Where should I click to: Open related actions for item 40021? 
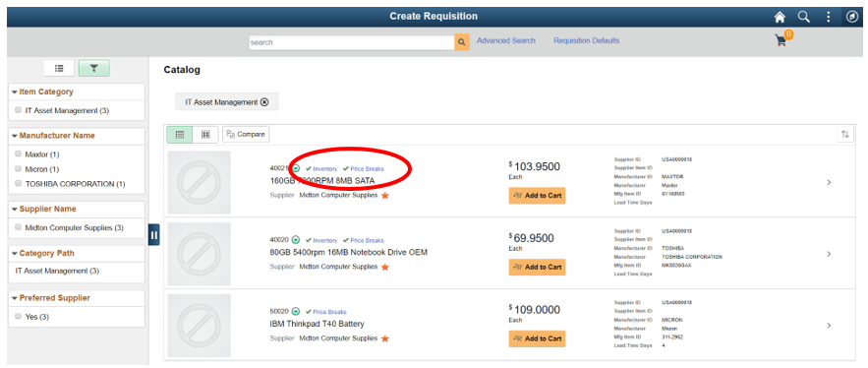[296, 168]
